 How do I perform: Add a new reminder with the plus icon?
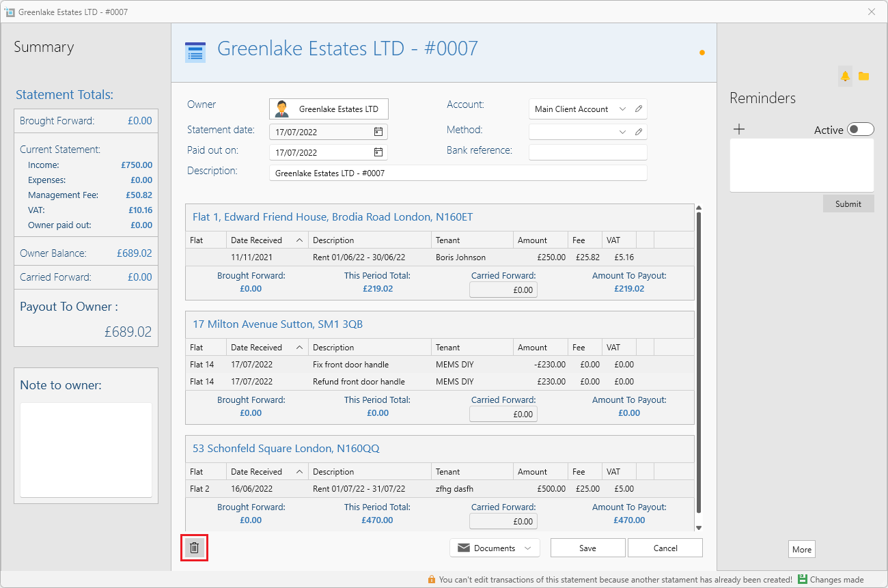[738, 129]
